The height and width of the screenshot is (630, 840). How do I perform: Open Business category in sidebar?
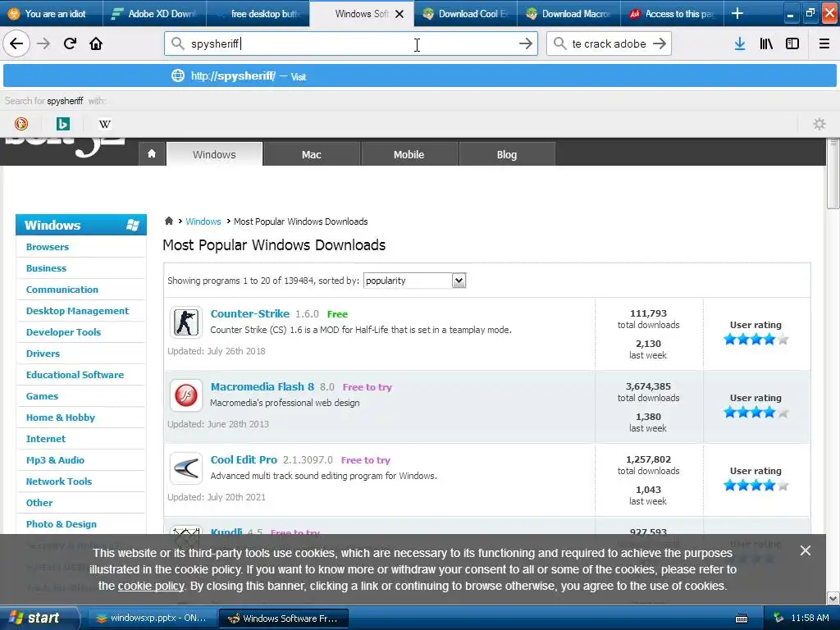46,268
